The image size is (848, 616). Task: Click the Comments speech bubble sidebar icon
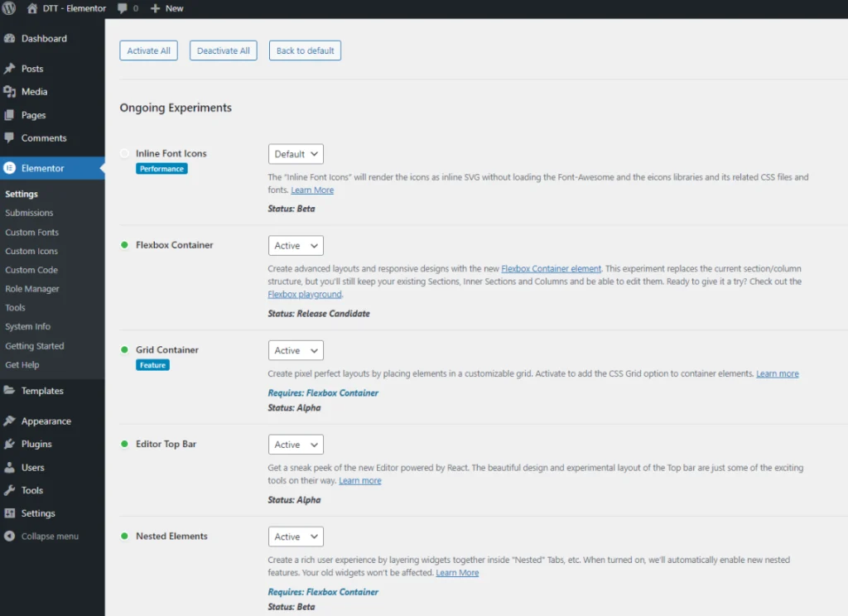(x=9, y=137)
